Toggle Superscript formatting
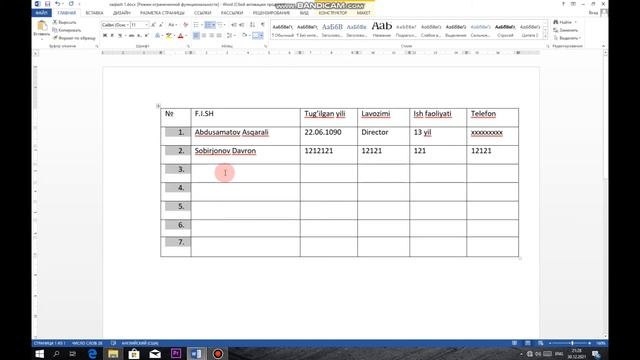This screenshot has width=640, height=360. pyautogui.click(x=147, y=36)
